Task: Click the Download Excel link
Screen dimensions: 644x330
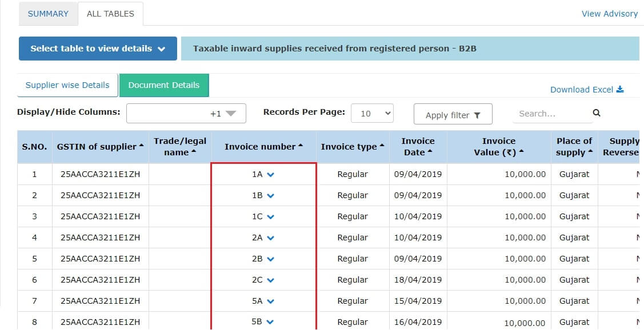Action: [582, 89]
